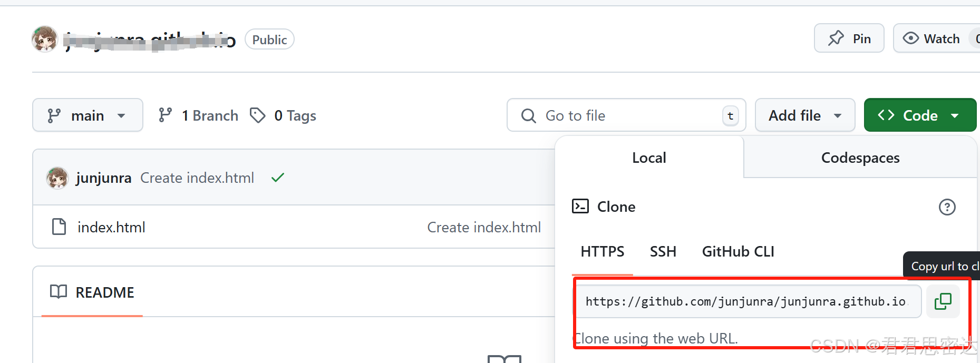Open the main branch dropdown
The height and width of the screenshot is (363, 980).
[88, 115]
